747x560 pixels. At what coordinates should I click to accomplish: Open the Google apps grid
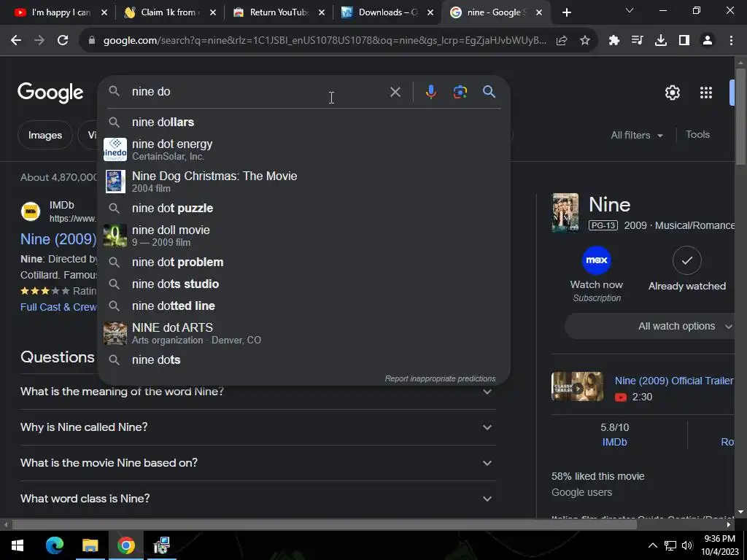click(x=706, y=93)
